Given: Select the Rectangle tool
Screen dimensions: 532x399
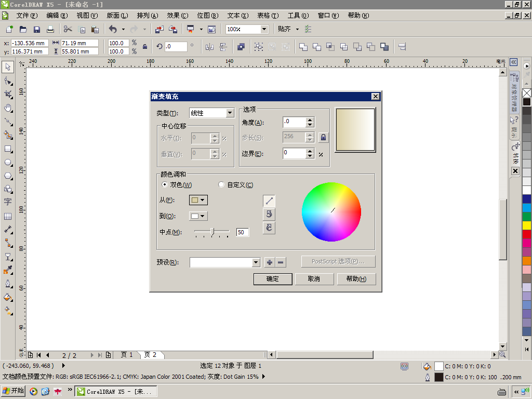Looking at the screenshot, I should tap(8, 149).
